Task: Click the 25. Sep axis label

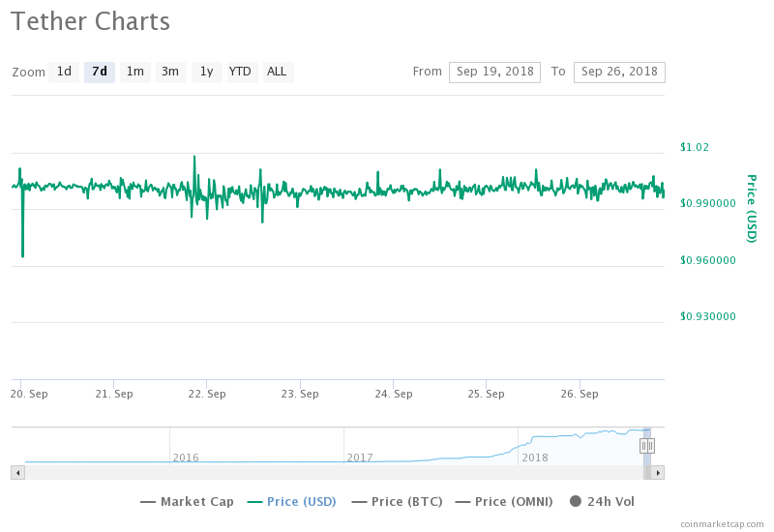Action: [487, 394]
